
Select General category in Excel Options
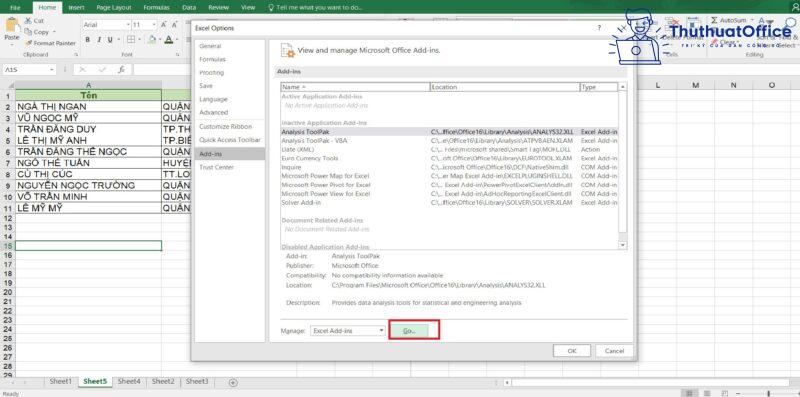point(230,46)
